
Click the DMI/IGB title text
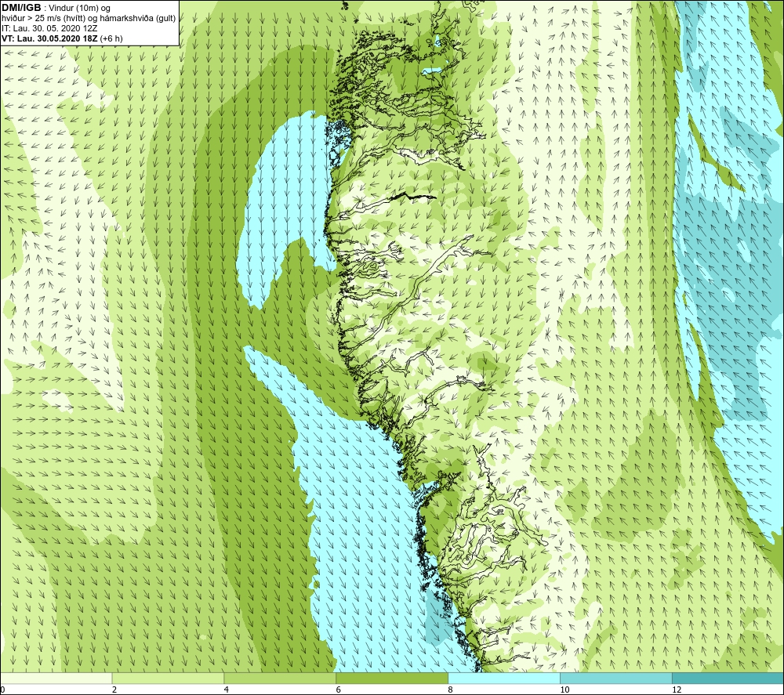(x=21, y=8)
